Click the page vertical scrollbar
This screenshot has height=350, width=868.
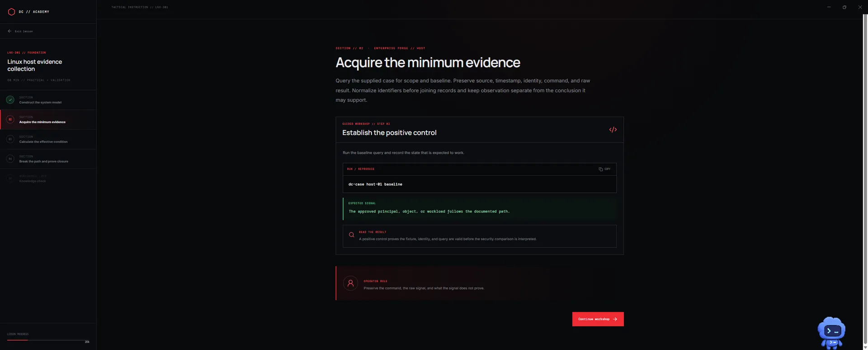pos(865,181)
